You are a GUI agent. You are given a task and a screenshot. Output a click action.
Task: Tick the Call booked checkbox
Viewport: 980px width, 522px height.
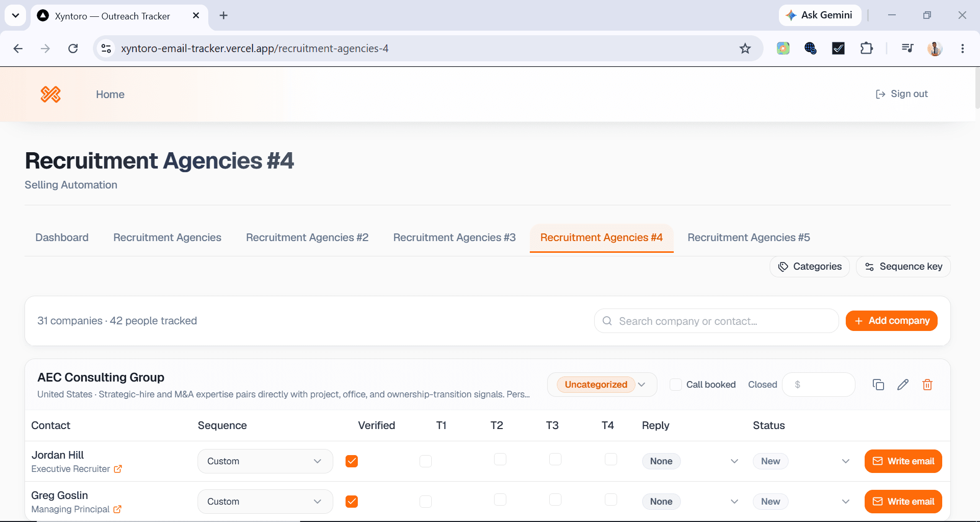tap(675, 385)
